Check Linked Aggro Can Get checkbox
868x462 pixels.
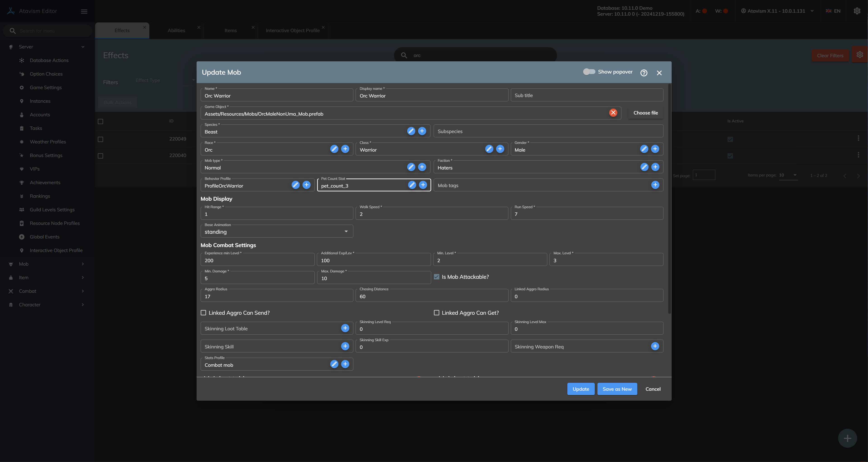click(436, 313)
